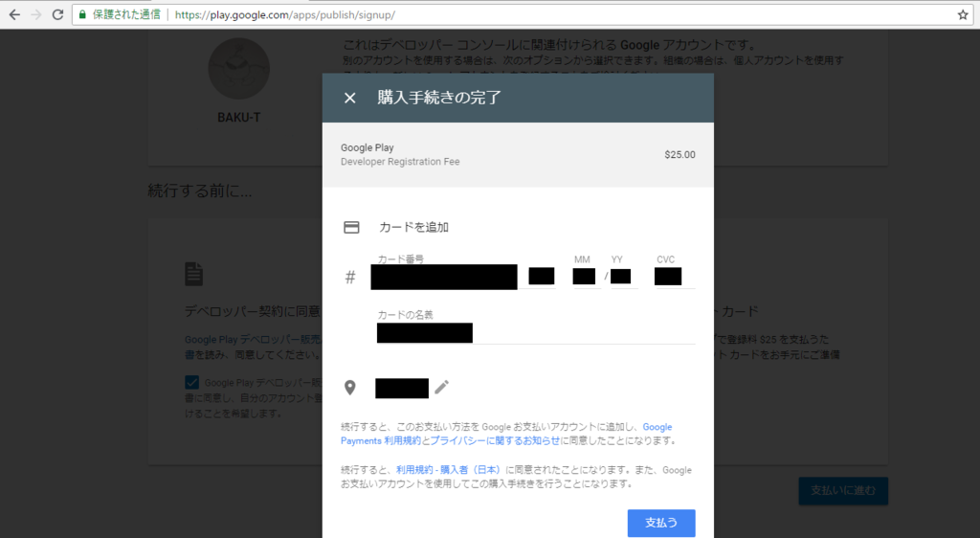Click the 購入手続きの完了 dialog title

click(439, 98)
